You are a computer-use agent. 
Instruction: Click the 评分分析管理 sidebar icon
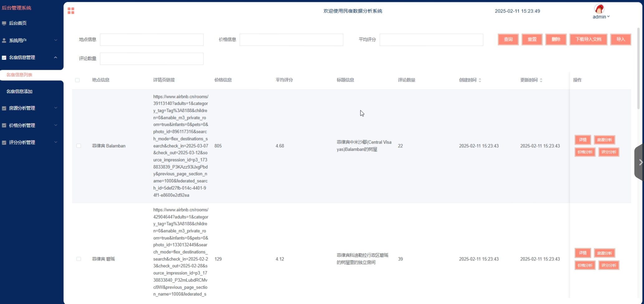pyautogui.click(x=4, y=142)
